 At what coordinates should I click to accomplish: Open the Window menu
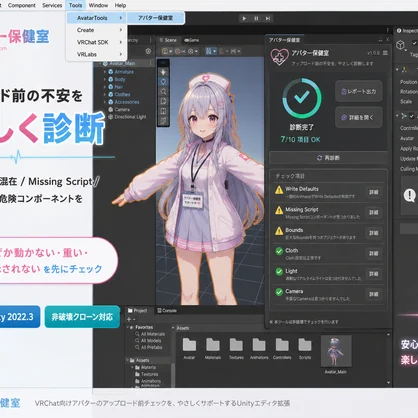pyautogui.click(x=98, y=5)
